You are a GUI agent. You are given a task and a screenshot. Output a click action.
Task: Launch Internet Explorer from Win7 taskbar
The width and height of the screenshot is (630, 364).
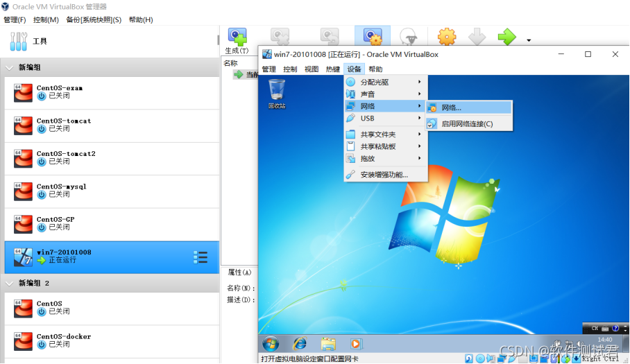pos(300,344)
